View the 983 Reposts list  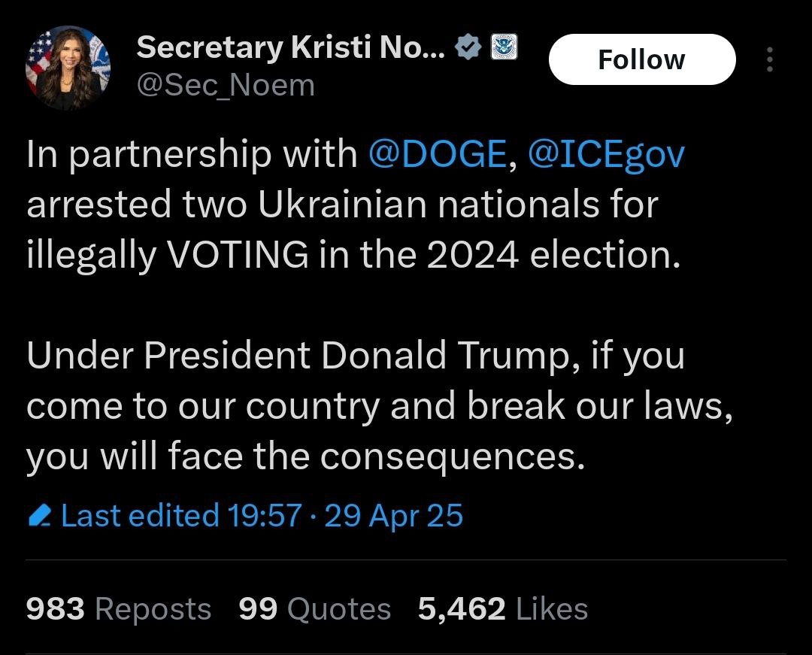(x=119, y=608)
